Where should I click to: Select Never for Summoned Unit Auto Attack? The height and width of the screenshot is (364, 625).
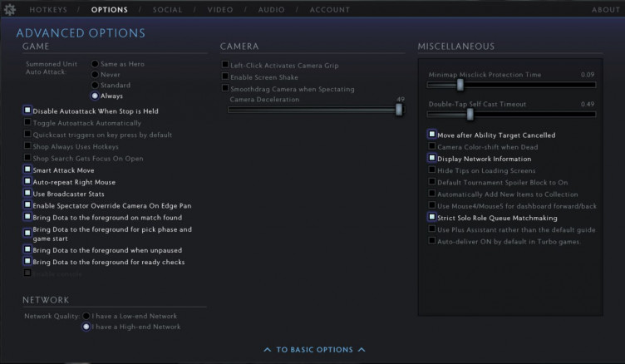pos(96,74)
